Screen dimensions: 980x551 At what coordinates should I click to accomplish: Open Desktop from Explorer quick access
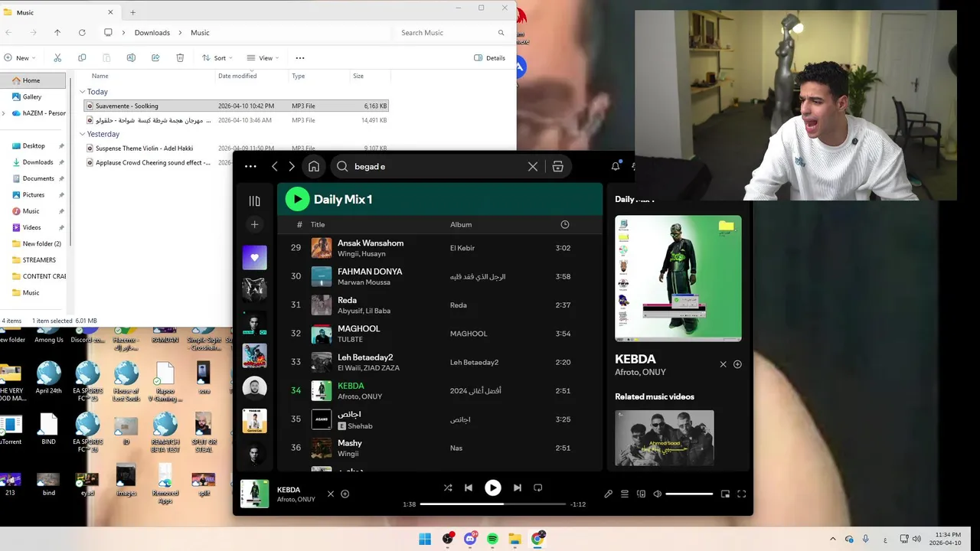(x=33, y=145)
